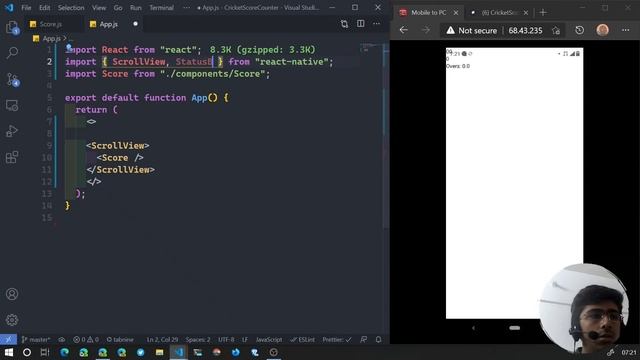
Task: Switch to the Mobile to PC browser tab
Action: tap(428, 13)
